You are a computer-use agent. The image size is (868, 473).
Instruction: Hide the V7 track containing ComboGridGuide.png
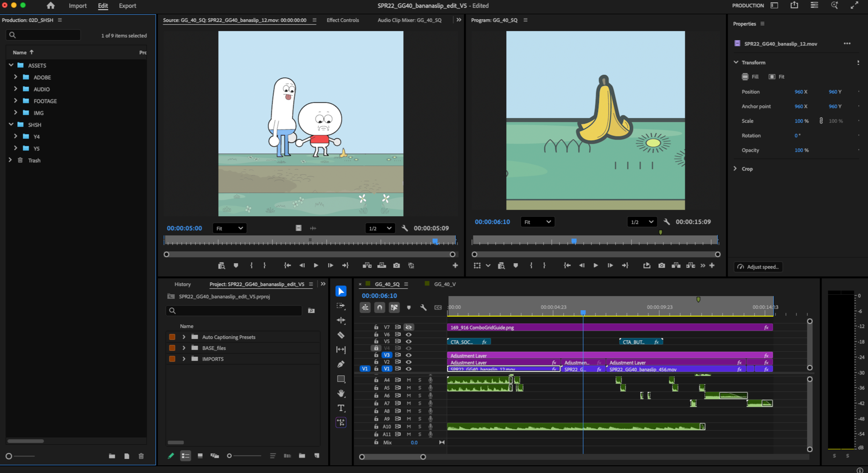tap(408, 327)
